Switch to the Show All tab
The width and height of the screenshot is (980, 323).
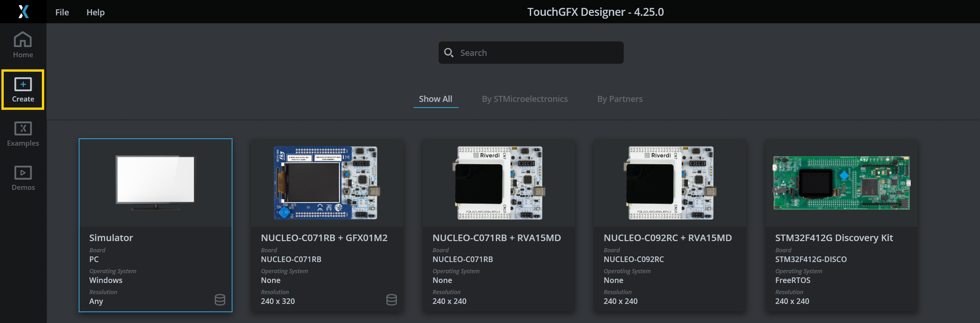coord(435,99)
